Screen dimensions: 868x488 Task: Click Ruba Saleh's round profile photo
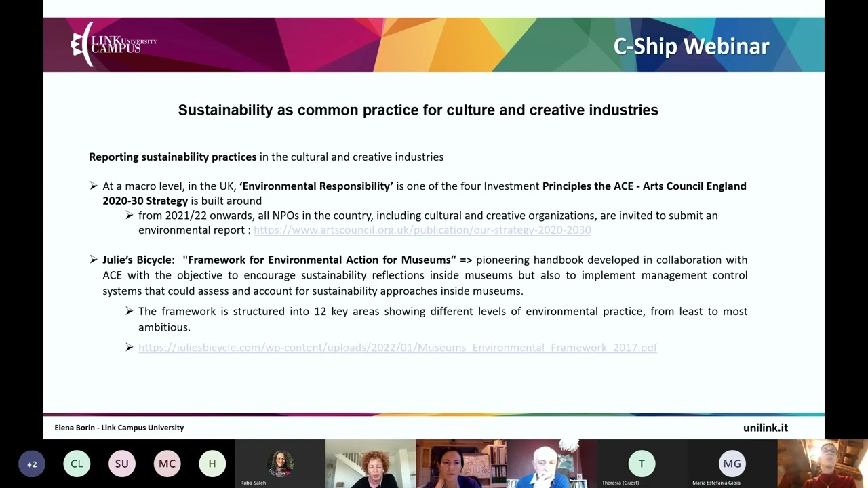click(280, 464)
